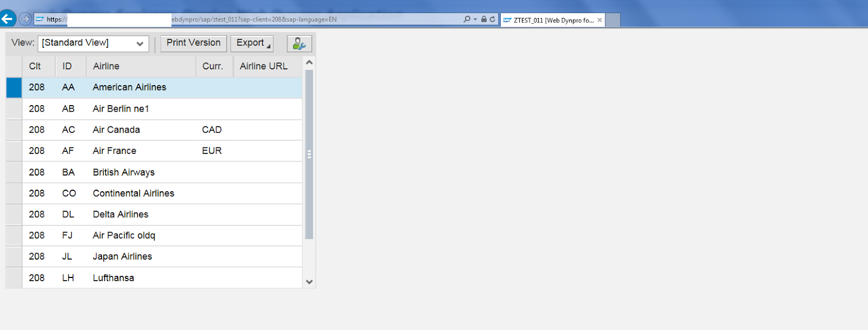Click the Print Version button
Viewport: 868px width, 330px height.
pos(194,43)
